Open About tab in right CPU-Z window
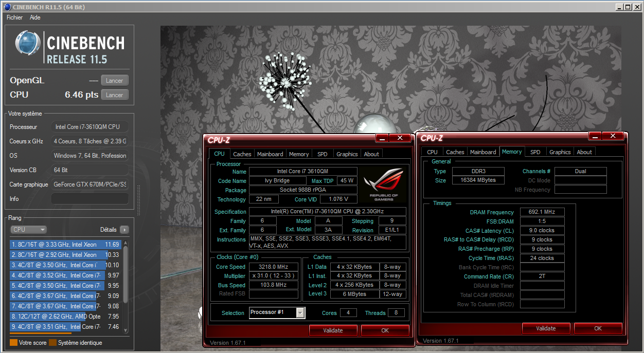 tap(584, 152)
